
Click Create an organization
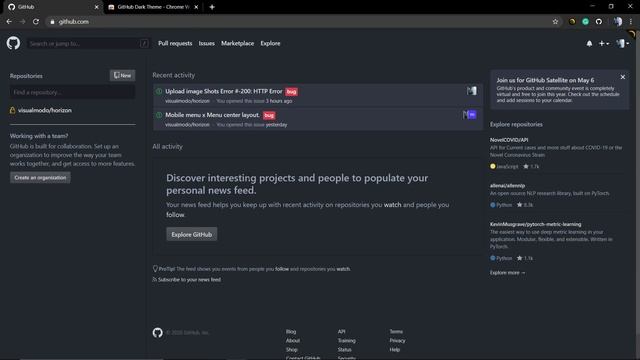click(x=40, y=178)
